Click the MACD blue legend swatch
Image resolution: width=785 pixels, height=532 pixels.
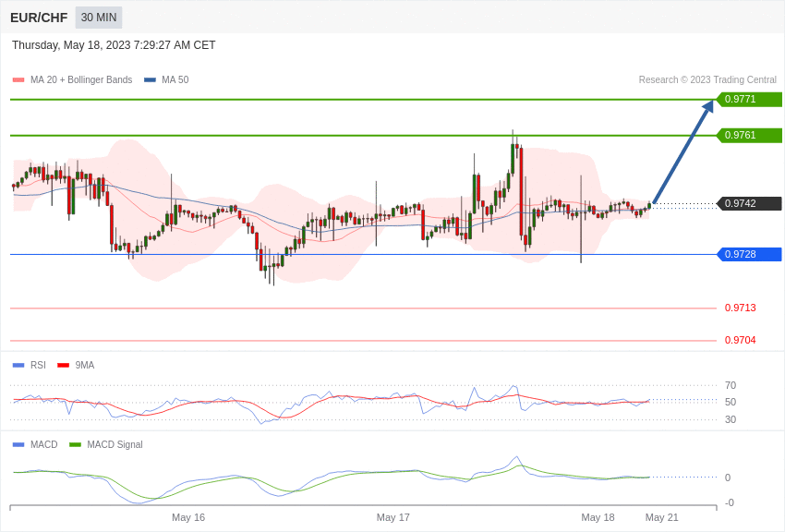(18, 444)
